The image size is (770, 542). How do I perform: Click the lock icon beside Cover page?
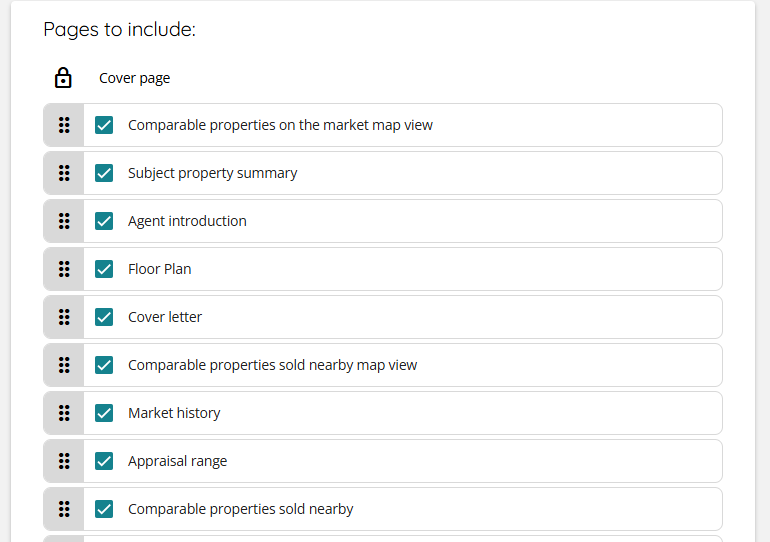[x=63, y=78]
